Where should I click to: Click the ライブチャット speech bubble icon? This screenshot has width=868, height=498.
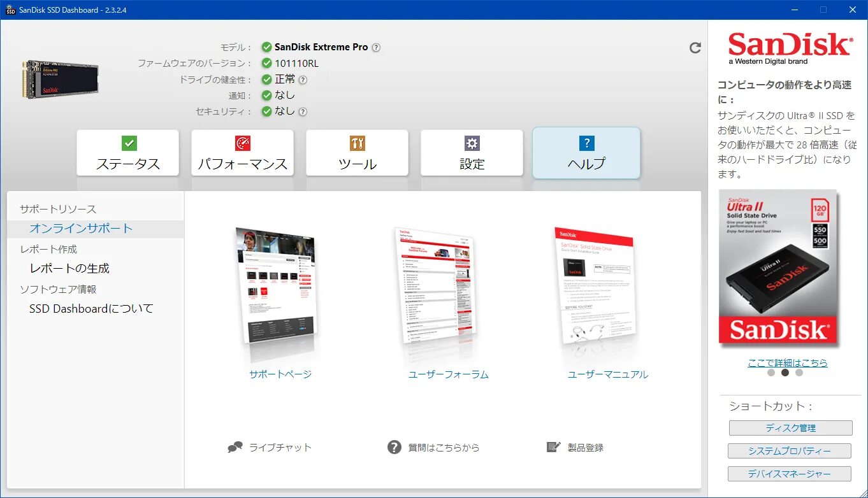(x=235, y=446)
